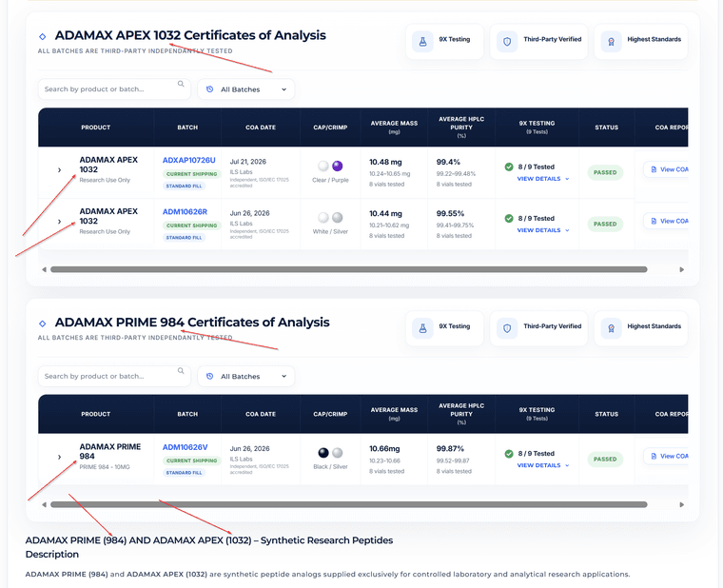Screen dimensions: 723x588
Task: Click the silver crimp swatch for ADM10626R
Action: (x=338, y=218)
